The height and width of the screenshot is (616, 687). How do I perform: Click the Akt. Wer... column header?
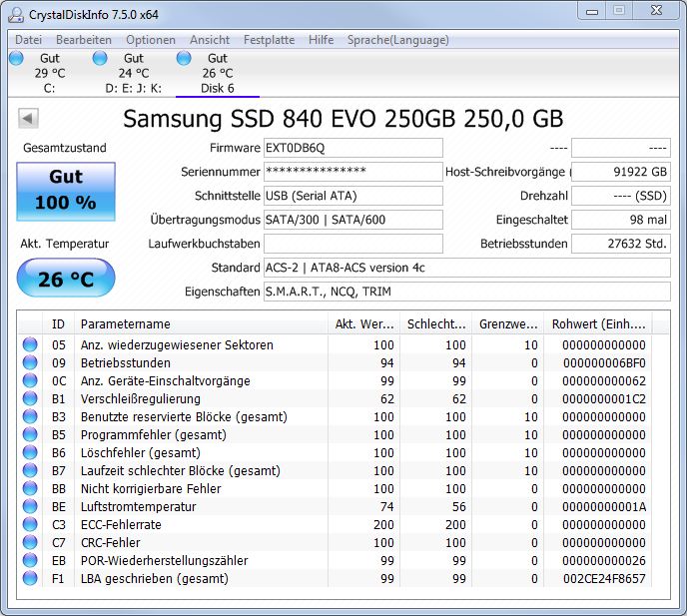pyautogui.click(x=364, y=324)
